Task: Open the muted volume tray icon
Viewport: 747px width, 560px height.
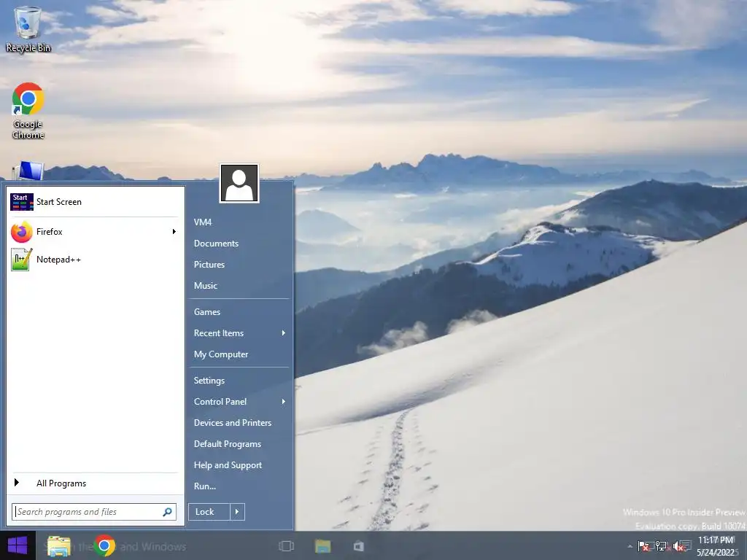Action: [678, 547]
